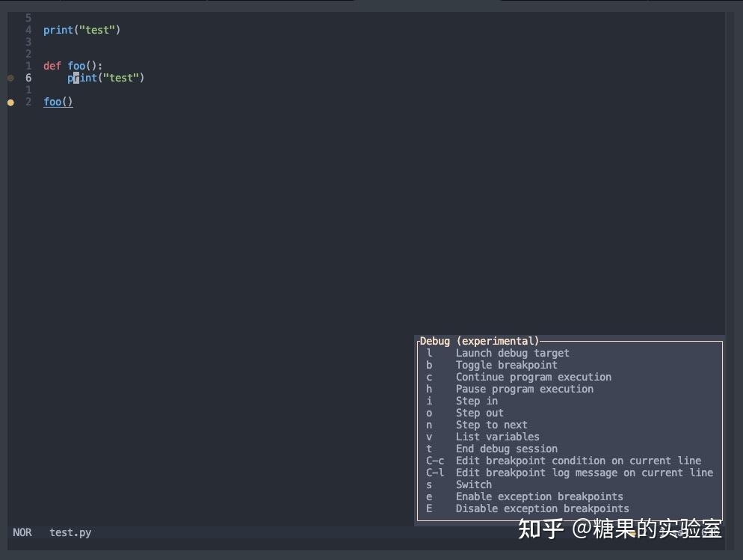Select "s Switch" in the Debug popup
This screenshot has height=560, width=743.
click(473, 484)
